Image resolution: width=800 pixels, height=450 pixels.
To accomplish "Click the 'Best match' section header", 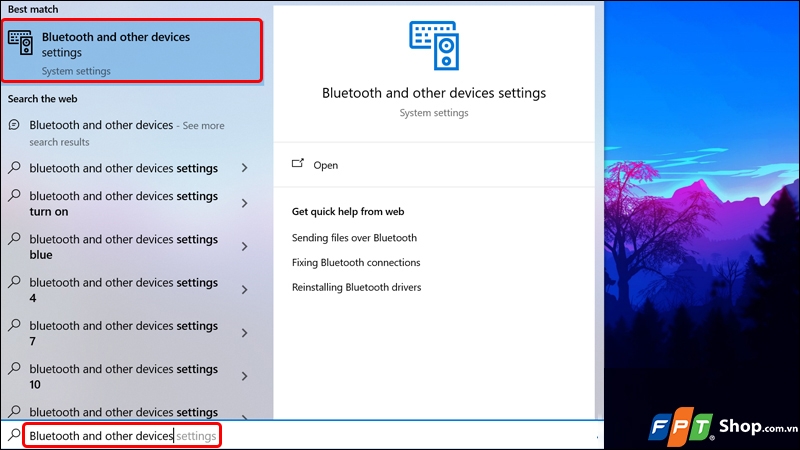I will [x=33, y=9].
